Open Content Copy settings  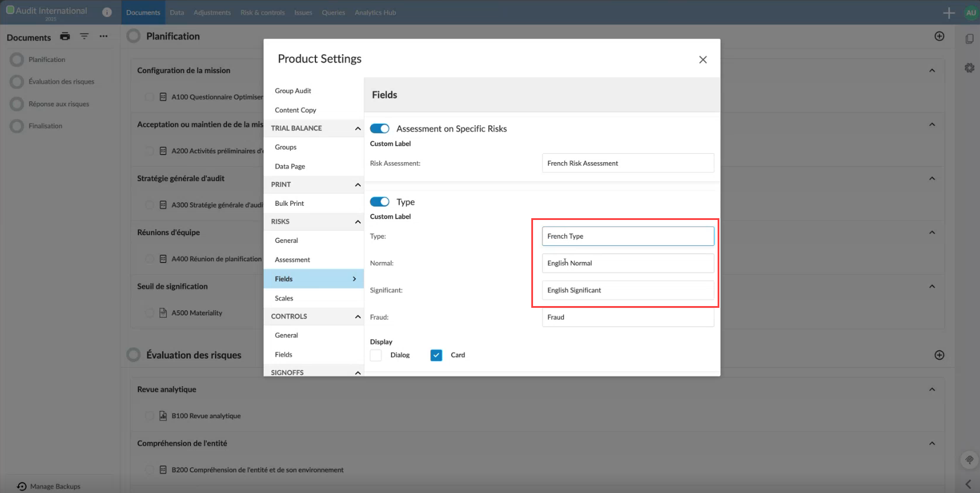(x=314, y=110)
